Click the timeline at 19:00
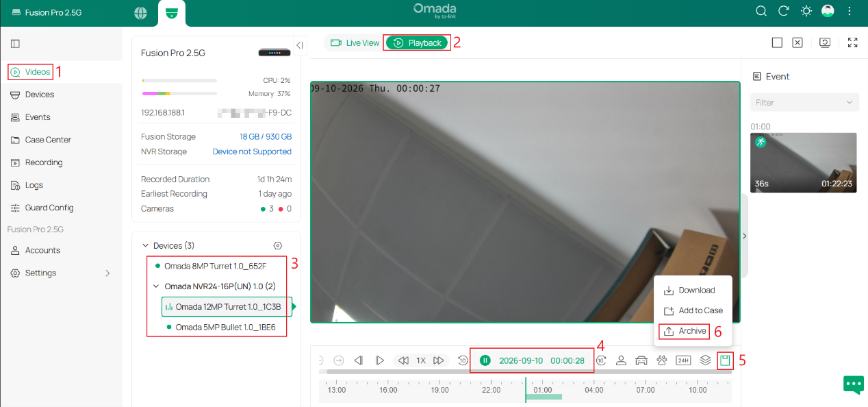The height and width of the screenshot is (407, 868). point(439,390)
